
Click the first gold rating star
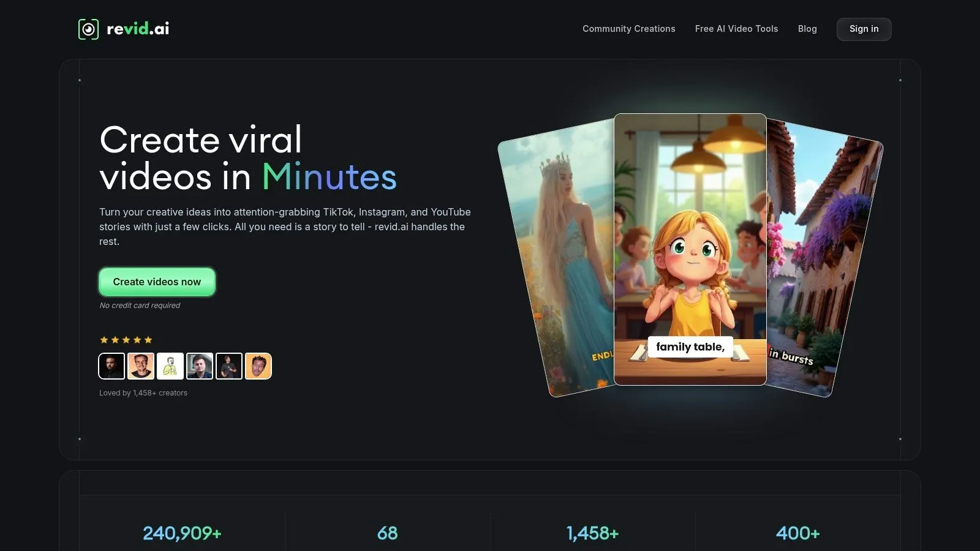(x=104, y=340)
